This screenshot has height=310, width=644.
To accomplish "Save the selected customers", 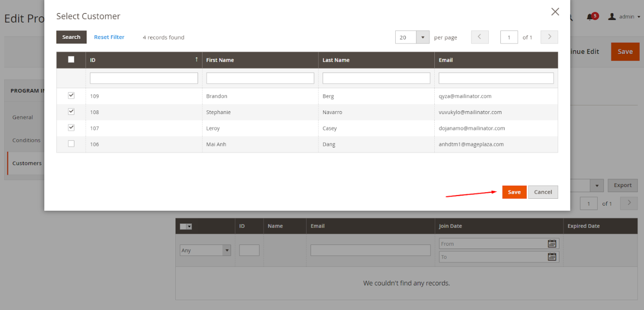I will tap(514, 192).
